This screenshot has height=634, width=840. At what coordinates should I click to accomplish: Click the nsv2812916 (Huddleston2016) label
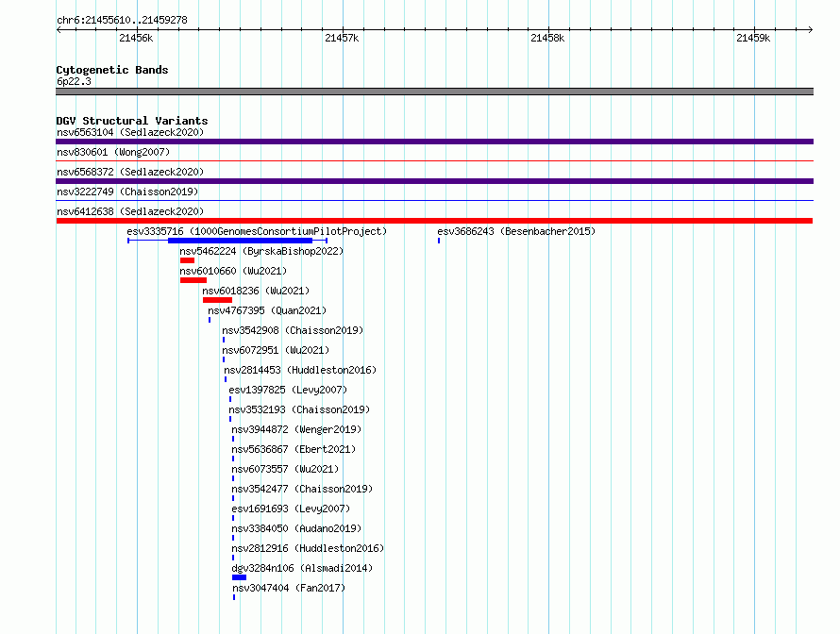pos(308,548)
